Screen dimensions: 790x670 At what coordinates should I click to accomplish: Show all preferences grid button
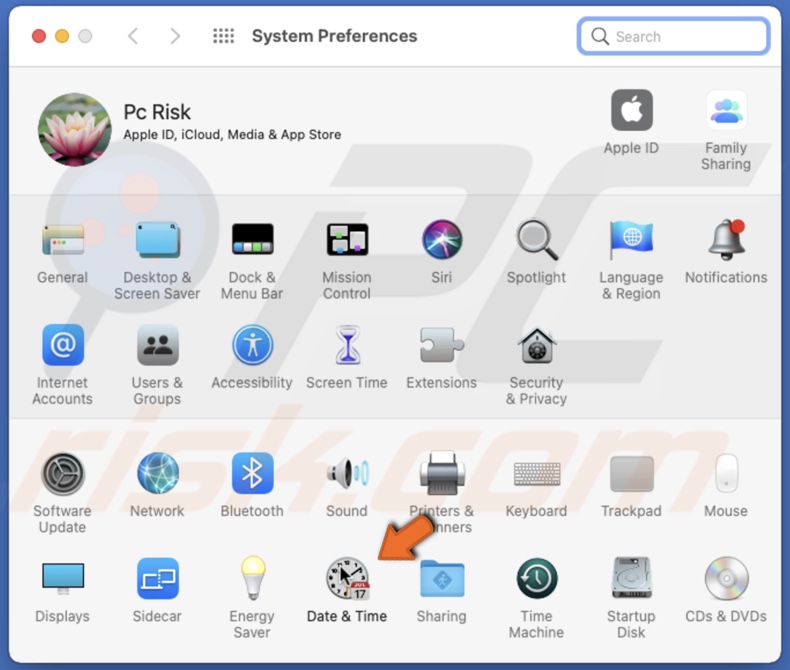(x=223, y=36)
